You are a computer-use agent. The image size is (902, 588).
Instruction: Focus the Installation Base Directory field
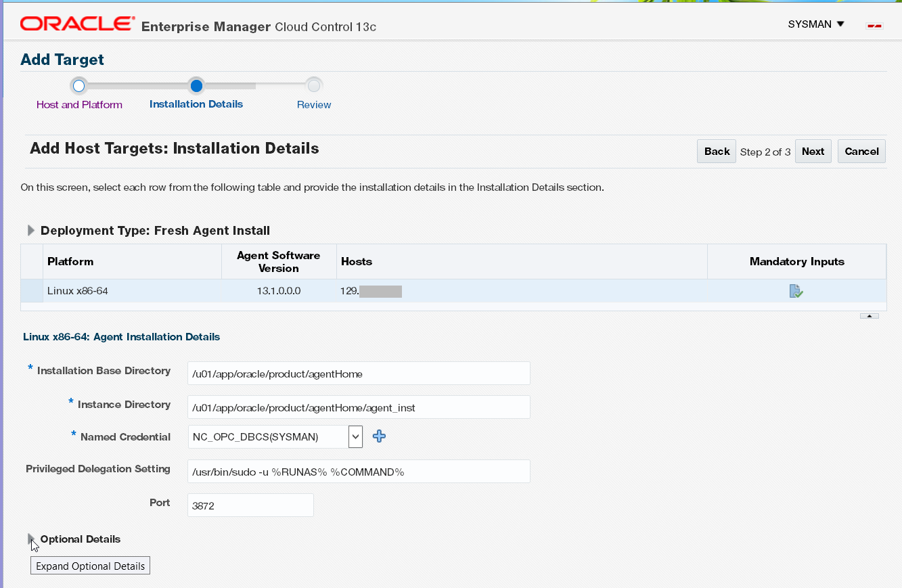(359, 374)
